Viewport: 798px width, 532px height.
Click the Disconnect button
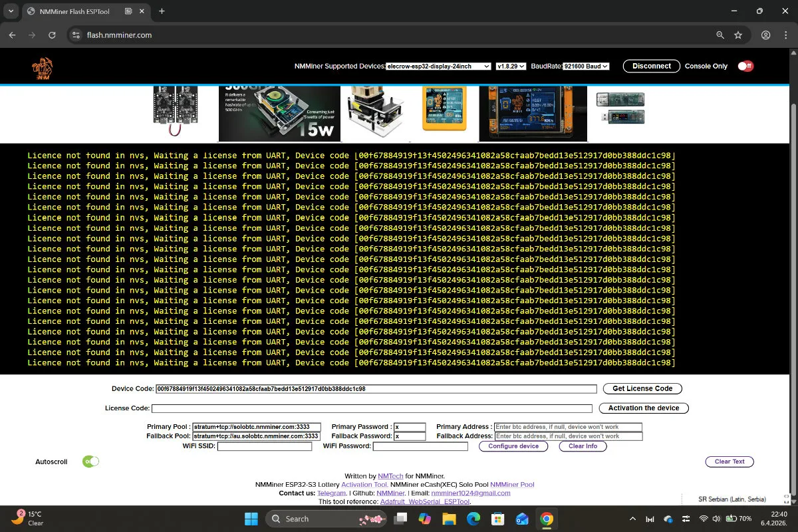(651, 66)
